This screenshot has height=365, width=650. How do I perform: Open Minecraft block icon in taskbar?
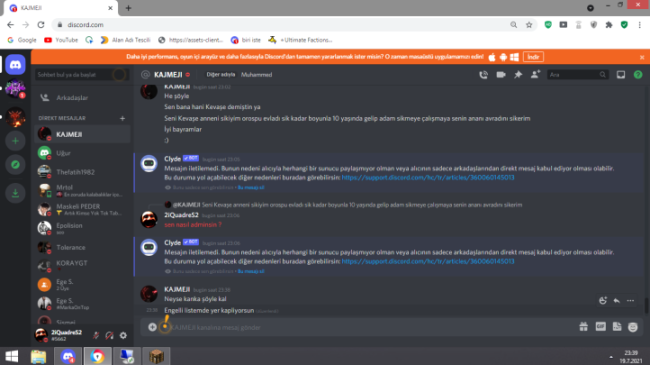(x=157, y=356)
